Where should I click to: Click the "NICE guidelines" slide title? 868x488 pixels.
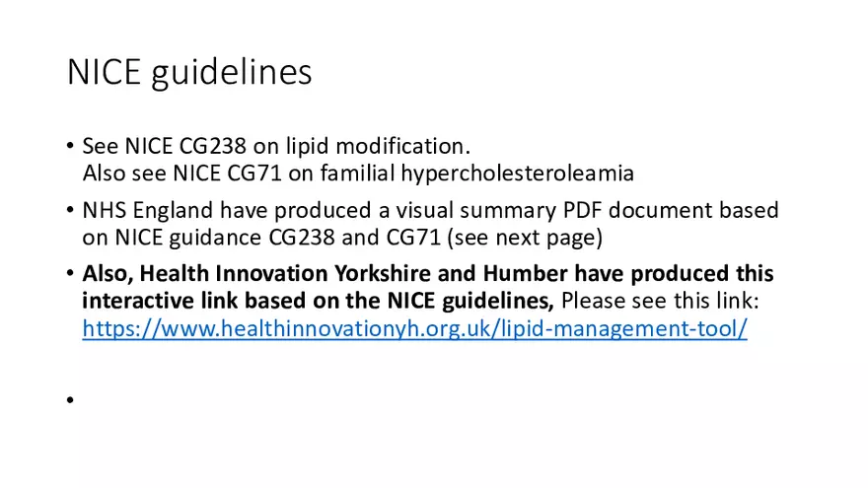(x=189, y=72)
